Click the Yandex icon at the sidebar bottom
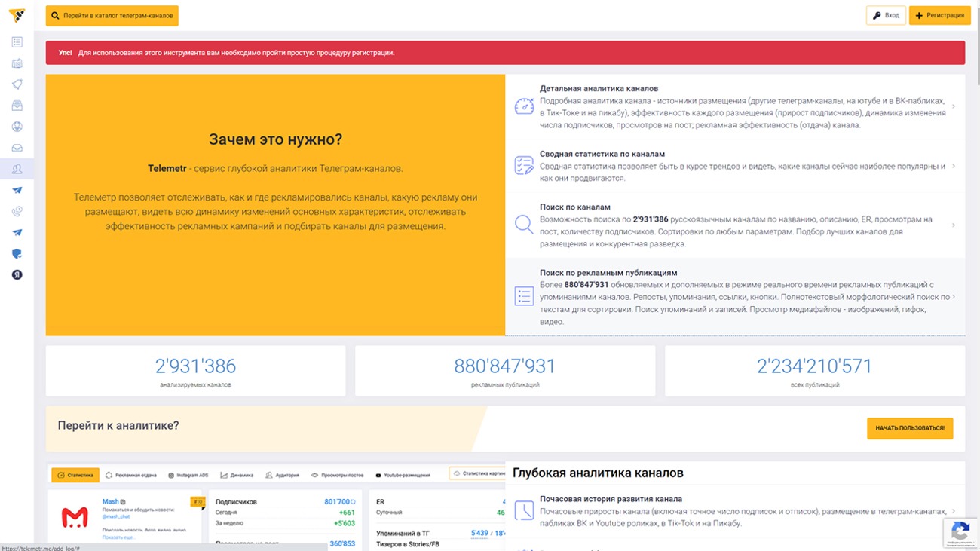 (x=17, y=275)
